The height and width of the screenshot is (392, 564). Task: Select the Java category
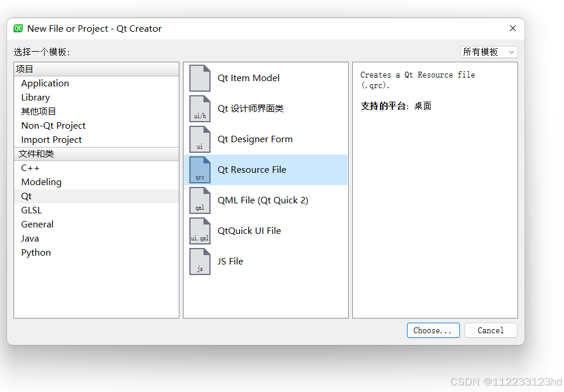(96, 238)
